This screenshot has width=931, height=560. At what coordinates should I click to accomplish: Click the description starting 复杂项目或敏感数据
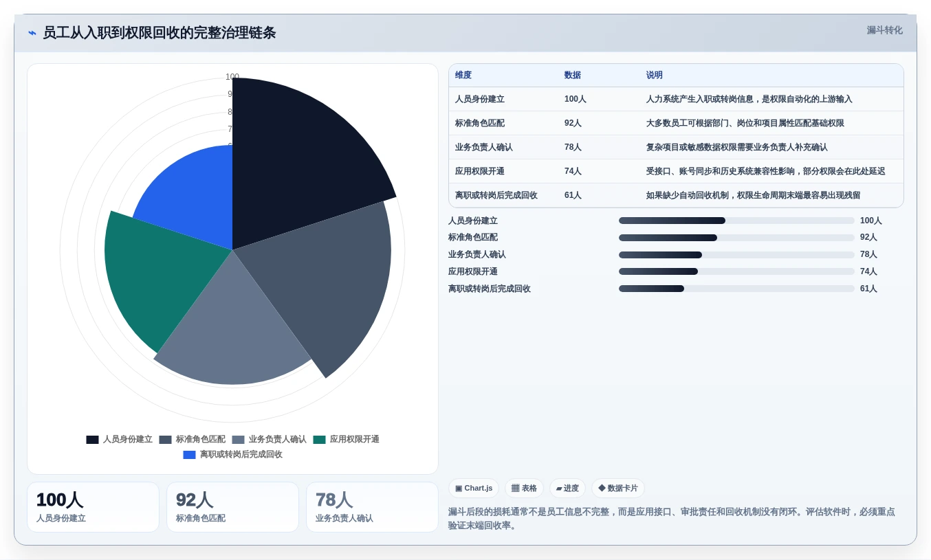(736, 147)
